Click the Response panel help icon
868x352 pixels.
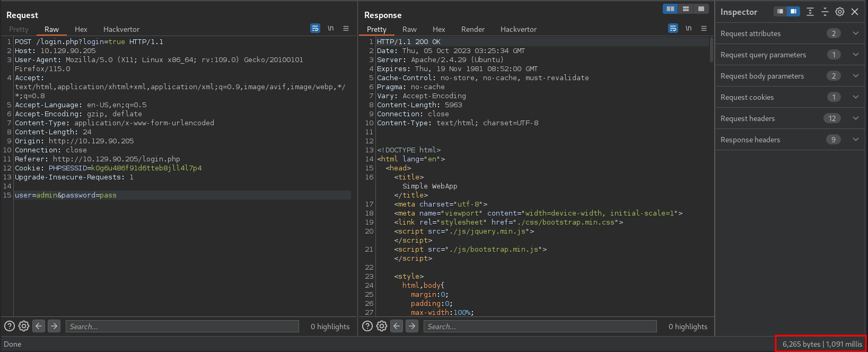point(367,326)
